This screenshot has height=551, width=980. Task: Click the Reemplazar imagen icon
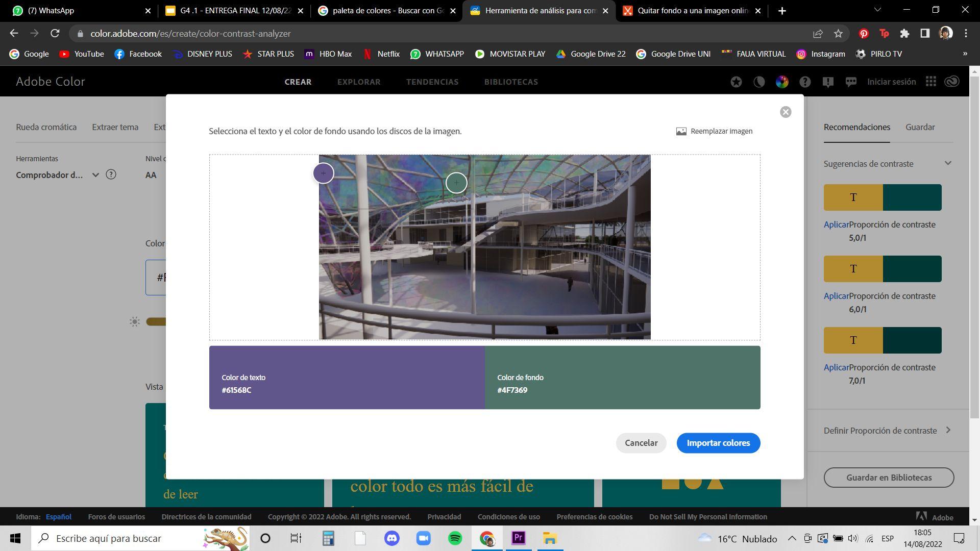[681, 132]
